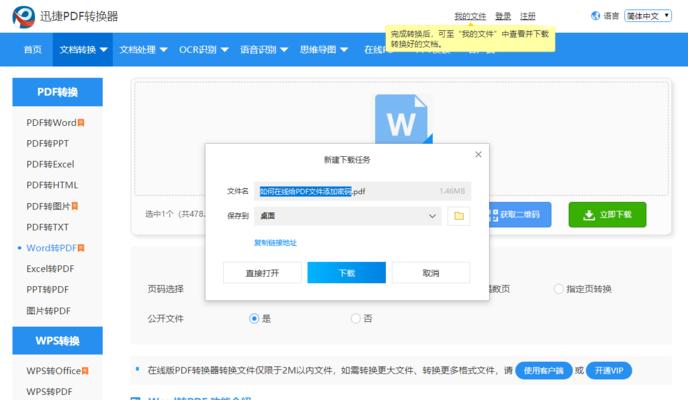Choose PDF转图片 in the sidebar

(x=48, y=206)
